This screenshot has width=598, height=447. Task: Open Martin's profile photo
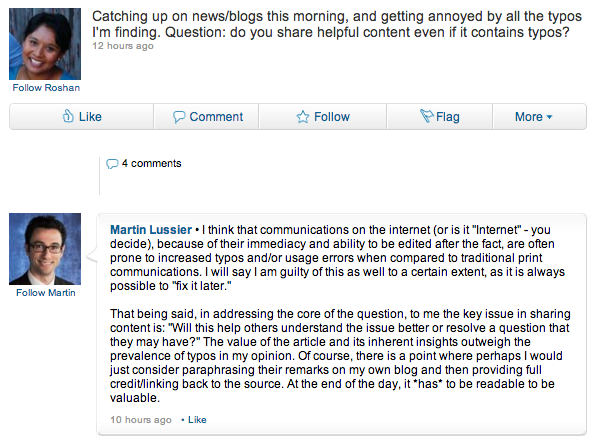[x=45, y=249]
